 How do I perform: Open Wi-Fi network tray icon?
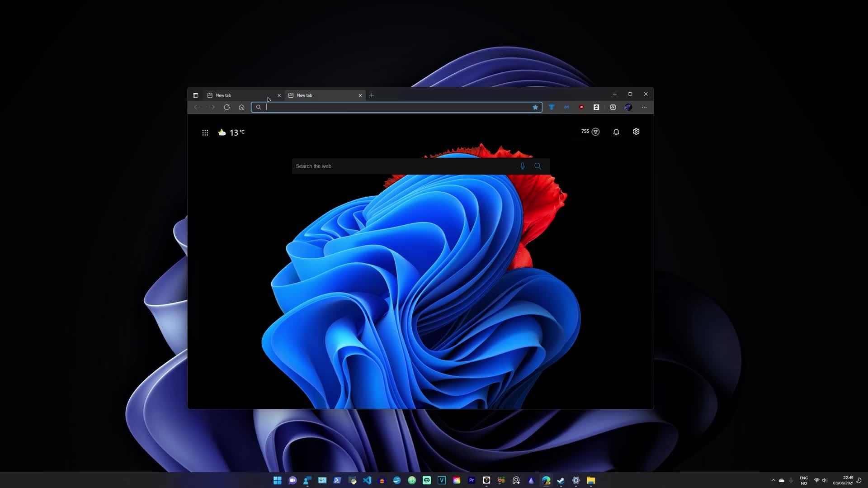(816, 480)
